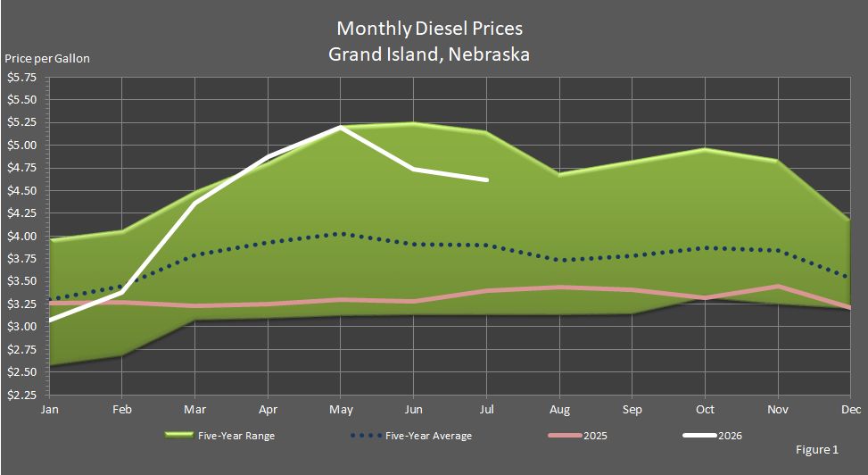The width and height of the screenshot is (868, 475).
Task: Click the Oct x-axis label
Action: point(706,410)
